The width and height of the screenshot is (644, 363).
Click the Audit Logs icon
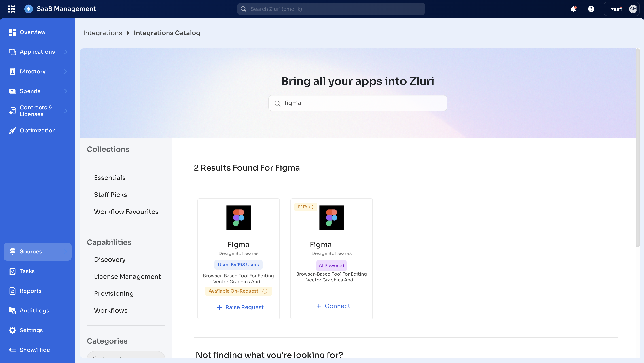(13, 310)
